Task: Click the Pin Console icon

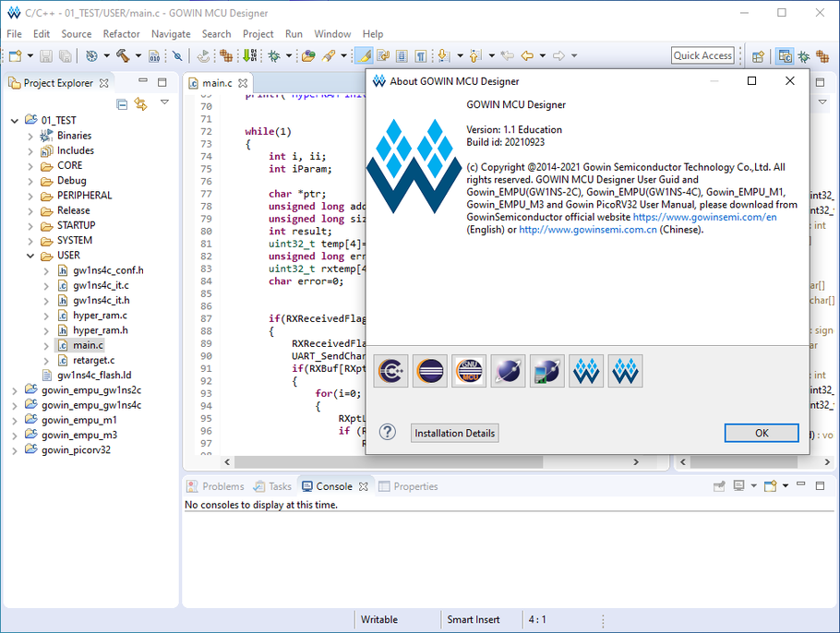Action: pos(719,486)
